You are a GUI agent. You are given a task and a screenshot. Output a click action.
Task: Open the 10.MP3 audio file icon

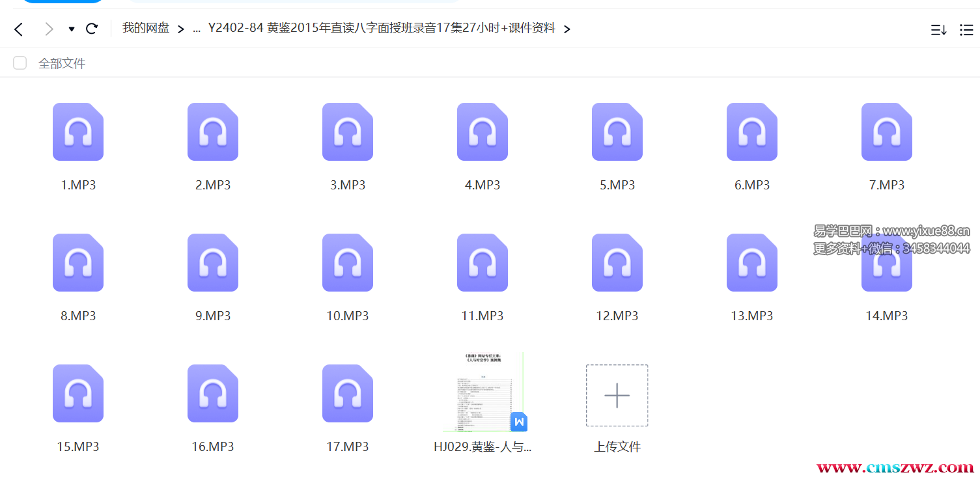pyautogui.click(x=348, y=263)
